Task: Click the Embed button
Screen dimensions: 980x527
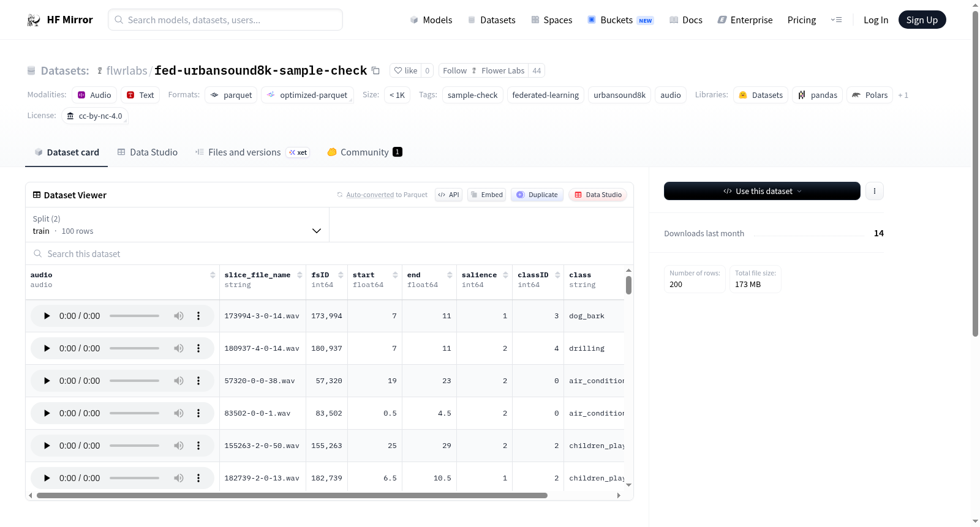Action: 487,195
